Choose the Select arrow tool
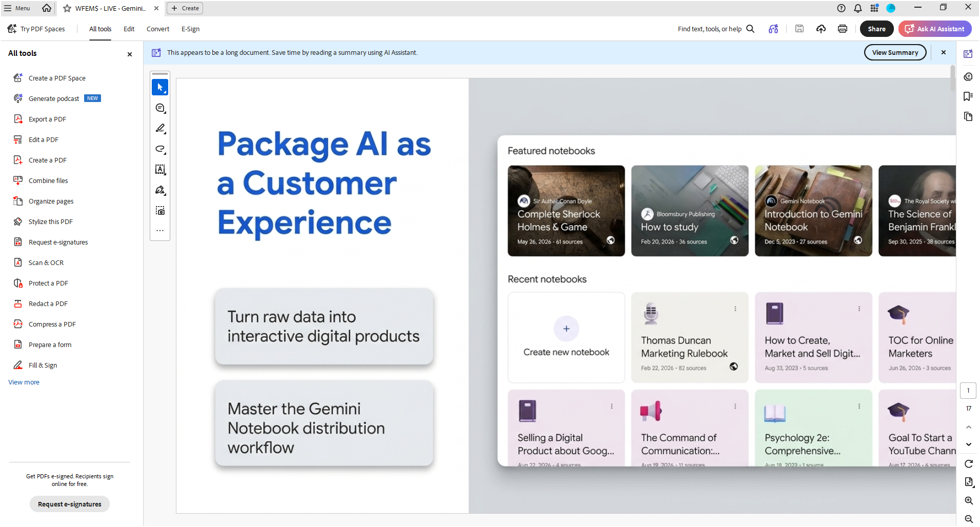980x527 pixels. click(x=160, y=87)
